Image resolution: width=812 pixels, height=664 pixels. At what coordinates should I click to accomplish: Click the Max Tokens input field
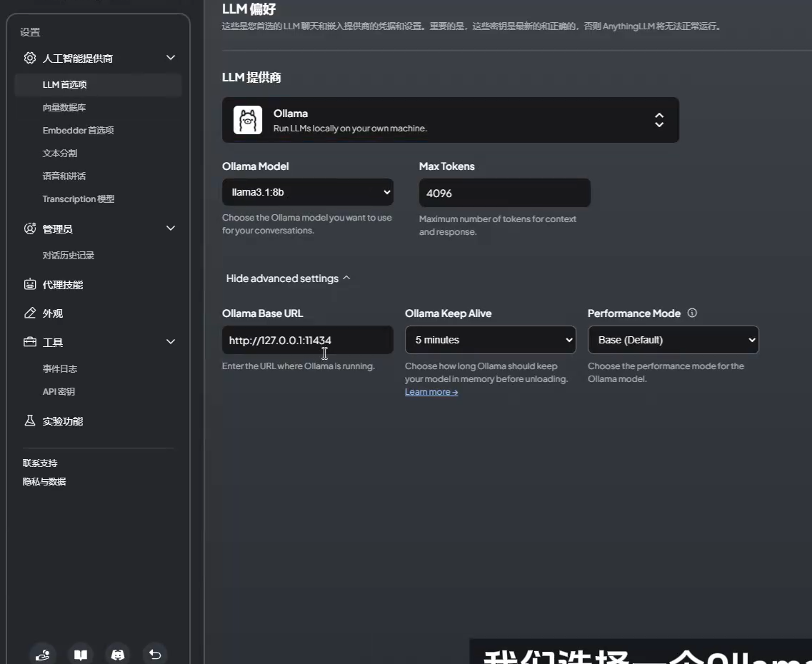(505, 193)
